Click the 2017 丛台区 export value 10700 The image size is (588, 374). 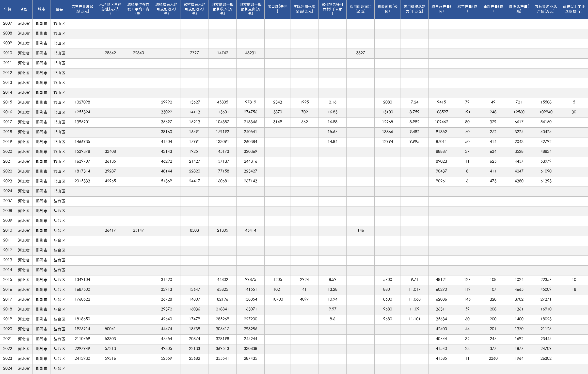pos(277,299)
